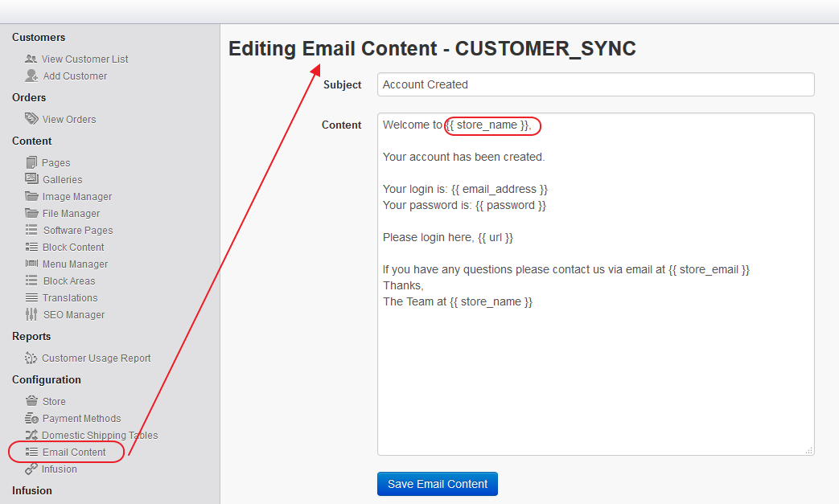Click the 'Your login is: {{ email_address }}' line
Image resolution: width=839 pixels, height=504 pixels.
pyautogui.click(x=466, y=189)
